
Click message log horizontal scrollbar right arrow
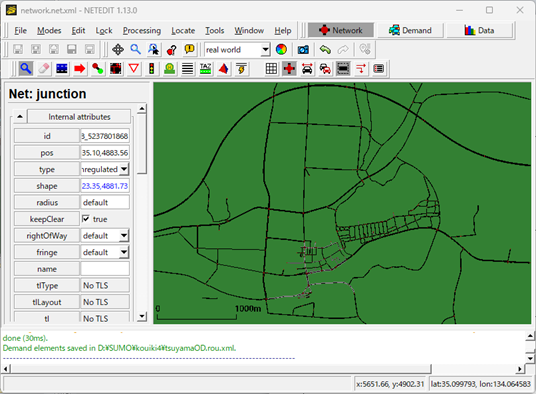(520, 369)
